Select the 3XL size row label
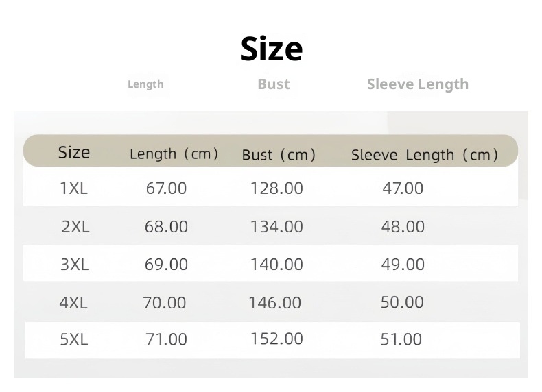 tap(75, 265)
